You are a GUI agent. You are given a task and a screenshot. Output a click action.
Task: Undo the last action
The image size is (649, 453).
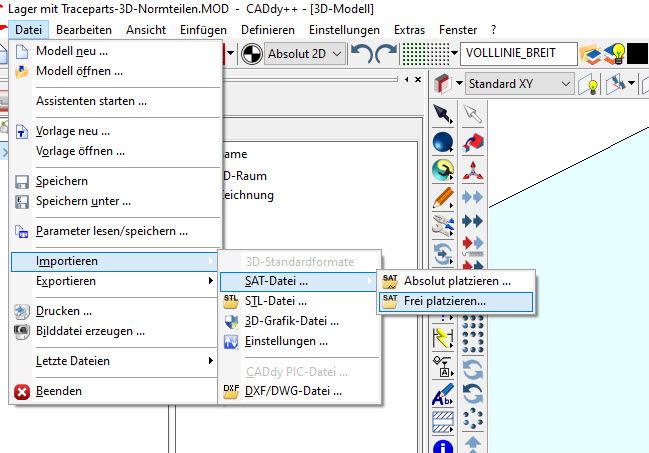(x=362, y=54)
